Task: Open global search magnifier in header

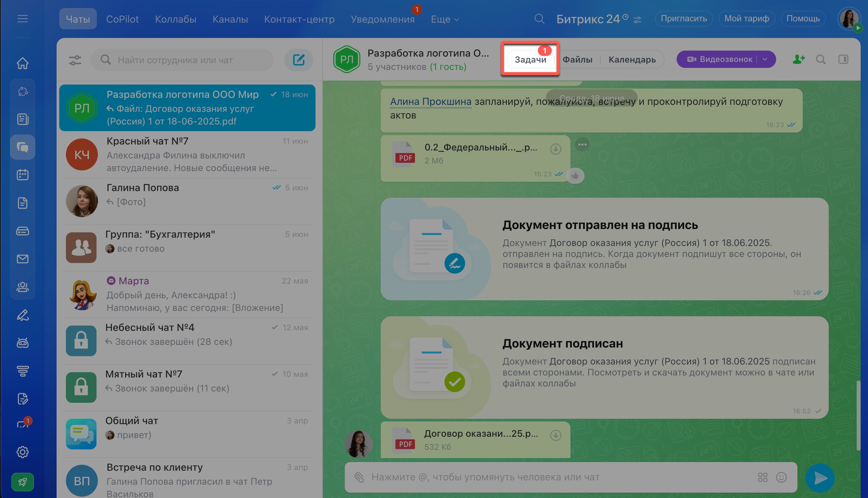Action: pos(539,18)
